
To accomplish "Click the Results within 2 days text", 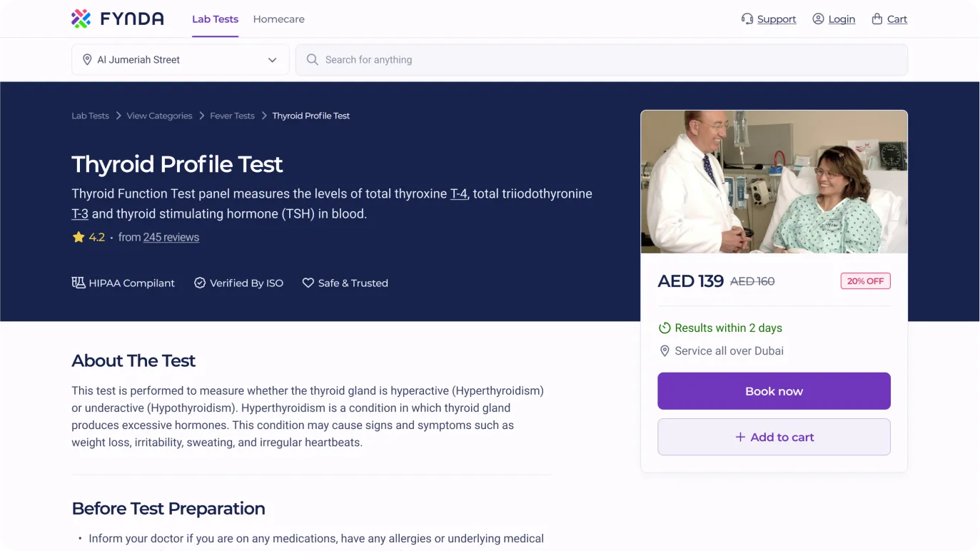I will (729, 328).
